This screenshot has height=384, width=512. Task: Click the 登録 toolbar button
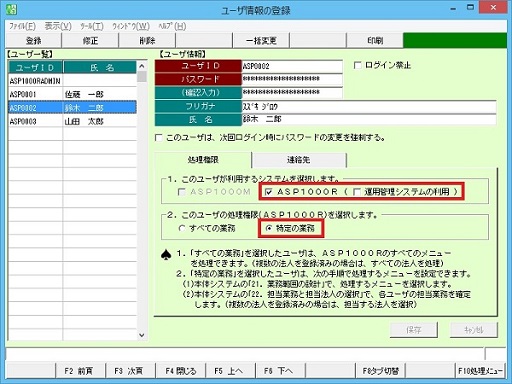pyautogui.click(x=34, y=41)
